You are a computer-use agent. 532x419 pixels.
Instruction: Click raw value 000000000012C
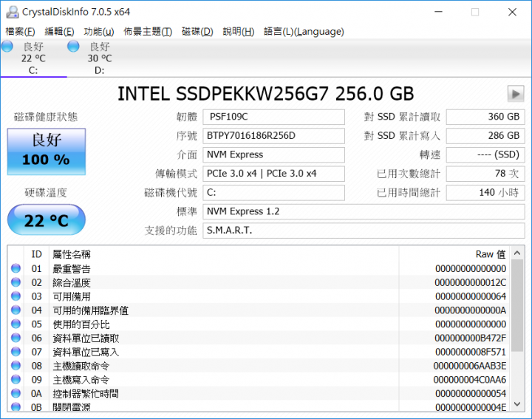(x=470, y=282)
